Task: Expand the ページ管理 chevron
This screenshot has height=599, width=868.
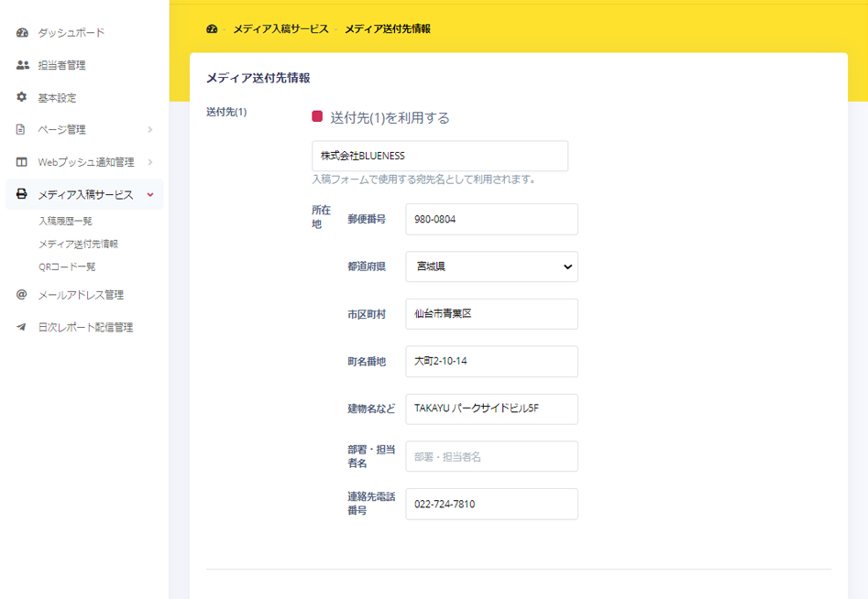Action: [150, 129]
